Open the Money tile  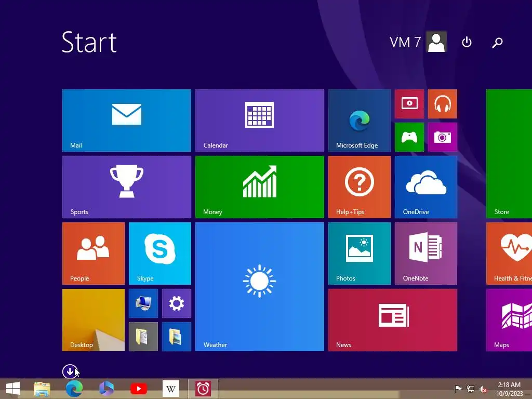pos(260,187)
